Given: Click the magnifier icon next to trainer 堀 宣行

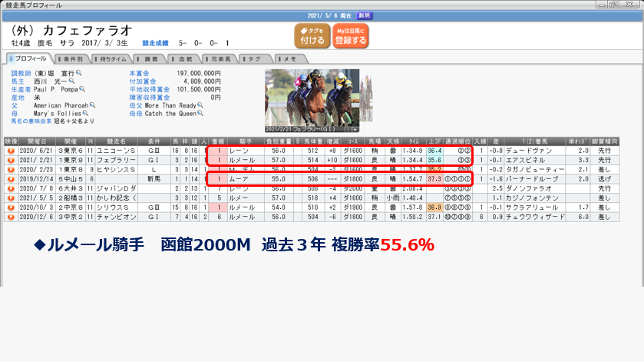Looking at the screenshot, I should click(78, 73).
